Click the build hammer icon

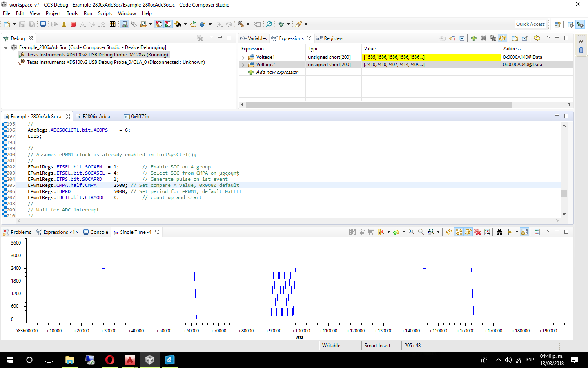pos(241,25)
